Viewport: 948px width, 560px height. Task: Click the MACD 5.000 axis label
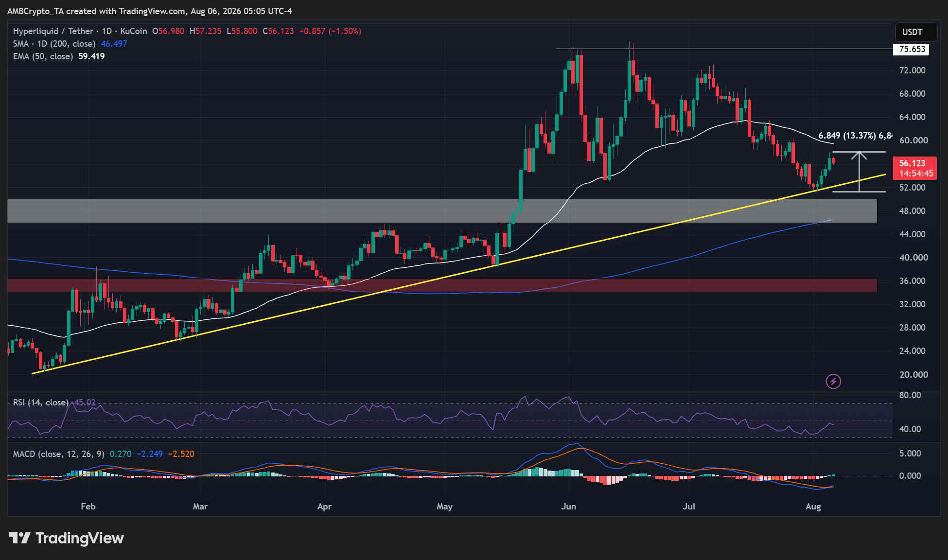coord(910,454)
